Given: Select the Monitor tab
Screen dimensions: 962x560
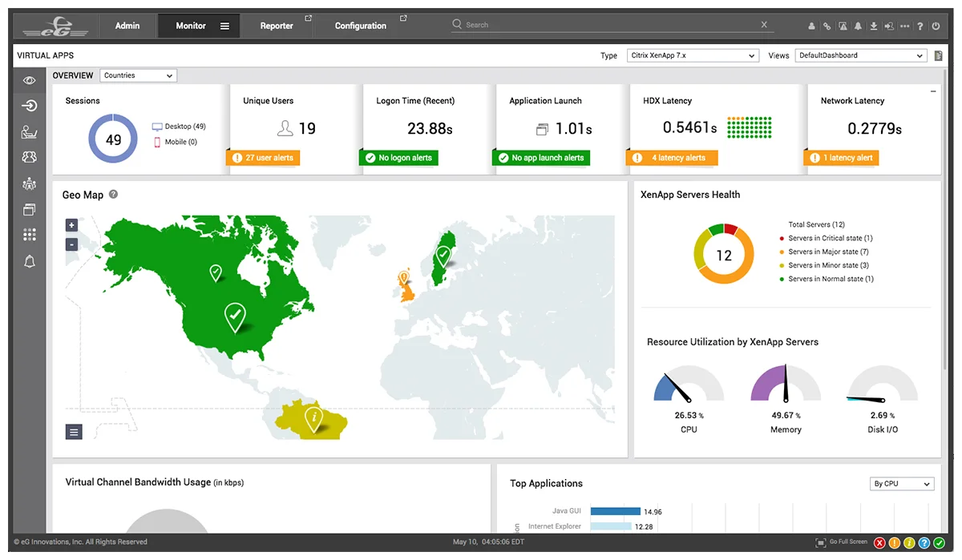Looking at the screenshot, I should [191, 26].
